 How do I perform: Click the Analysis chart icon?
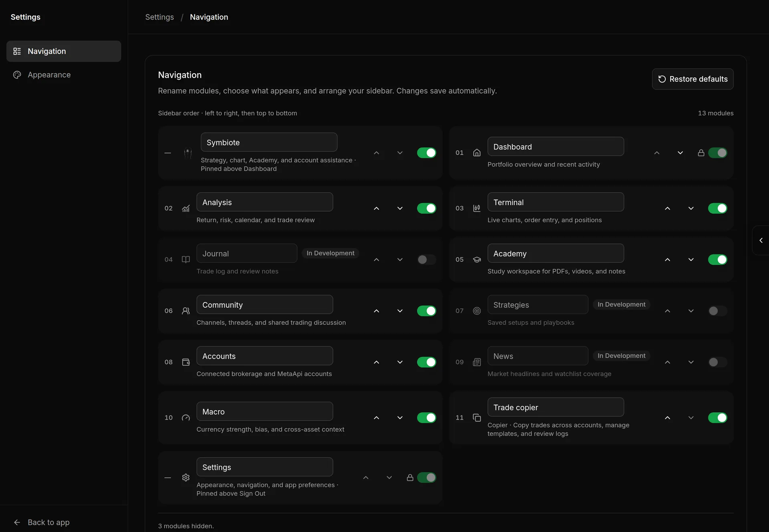click(186, 208)
